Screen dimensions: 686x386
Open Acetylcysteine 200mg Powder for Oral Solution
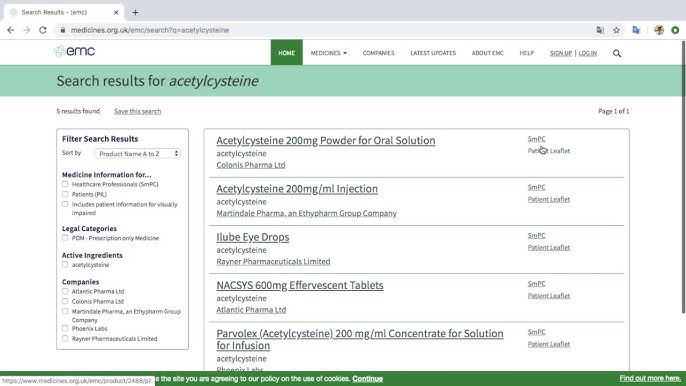[x=326, y=140]
